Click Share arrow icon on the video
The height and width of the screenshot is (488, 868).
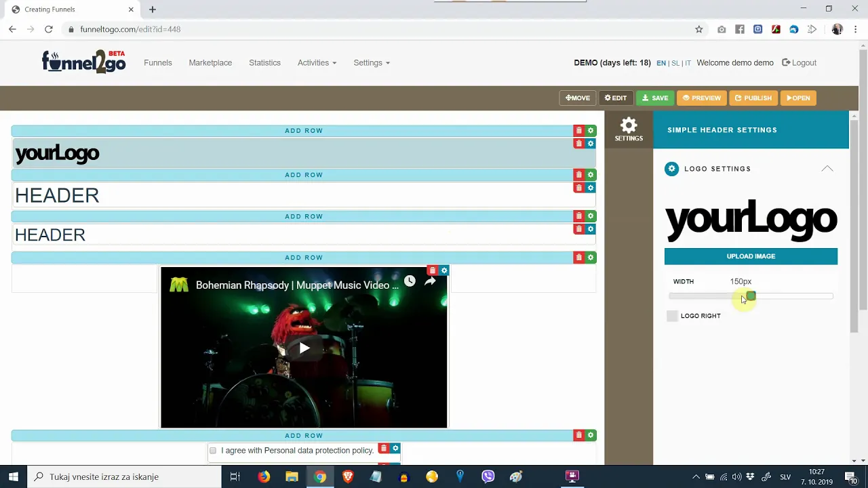coord(430,281)
